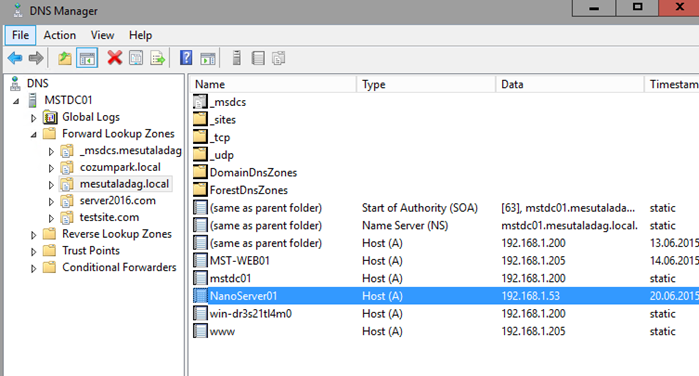This screenshot has height=376, width=699.
Task: Click the Show/Hide Action Pane icon
Action: click(x=208, y=58)
